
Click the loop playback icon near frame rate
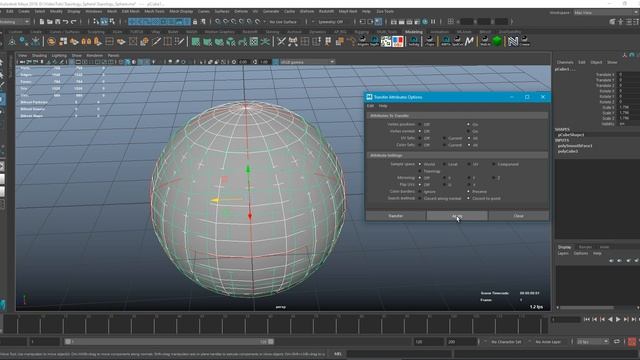pyautogui.click(x=617, y=342)
